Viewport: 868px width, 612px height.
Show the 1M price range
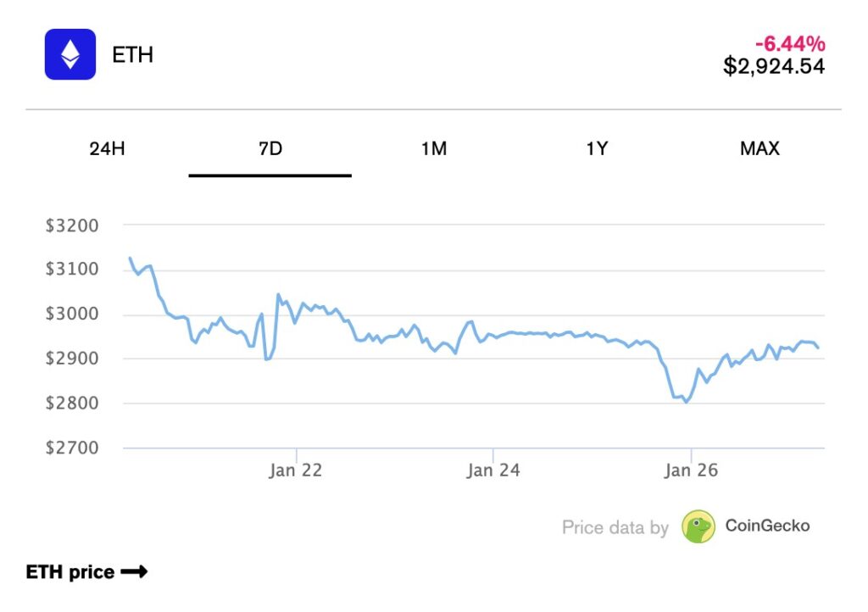(433, 149)
